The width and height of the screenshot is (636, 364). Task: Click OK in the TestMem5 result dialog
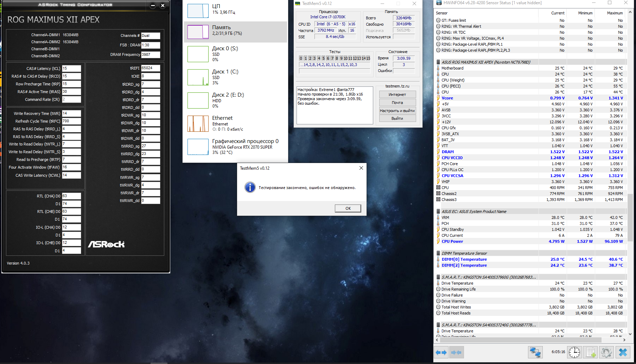pos(348,208)
